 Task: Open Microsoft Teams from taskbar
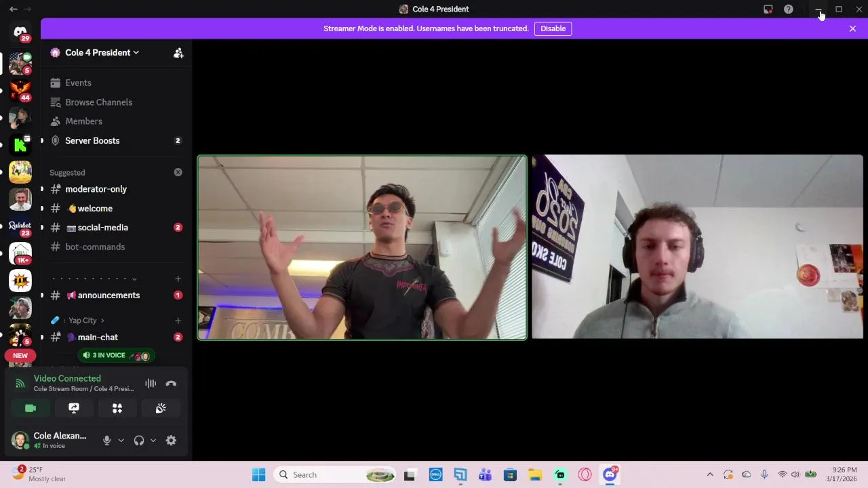click(x=485, y=474)
